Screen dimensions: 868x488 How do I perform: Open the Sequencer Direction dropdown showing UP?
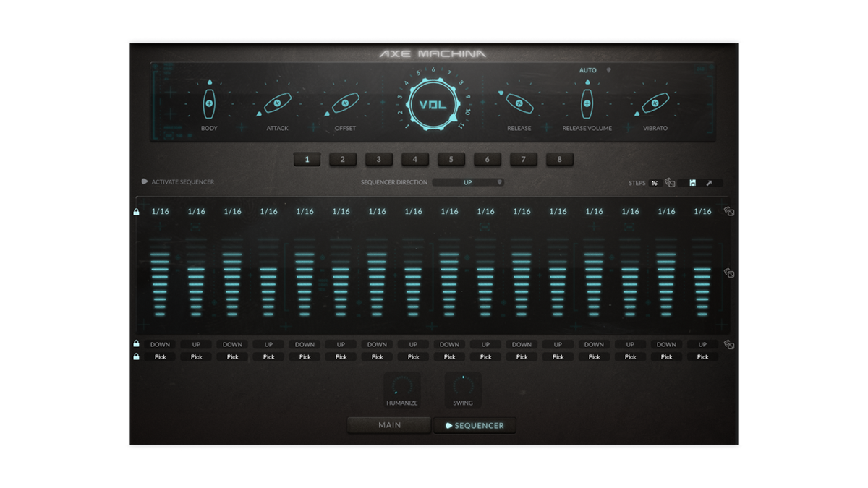[x=468, y=182]
